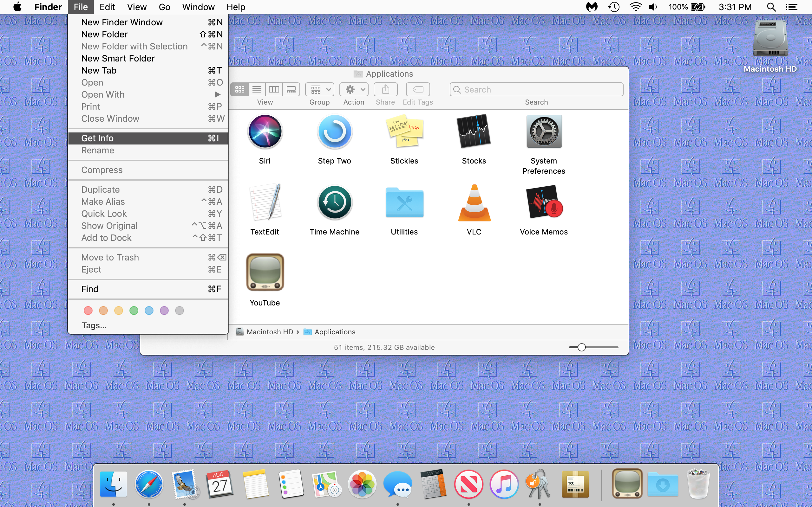Open Safari from the Dock
This screenshot has width=812, height=507.
(149, 484)
